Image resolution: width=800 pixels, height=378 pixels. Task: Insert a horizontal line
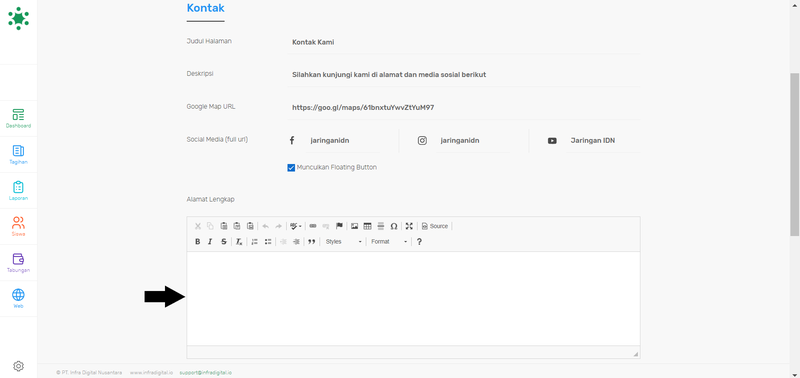coord(381,226)
